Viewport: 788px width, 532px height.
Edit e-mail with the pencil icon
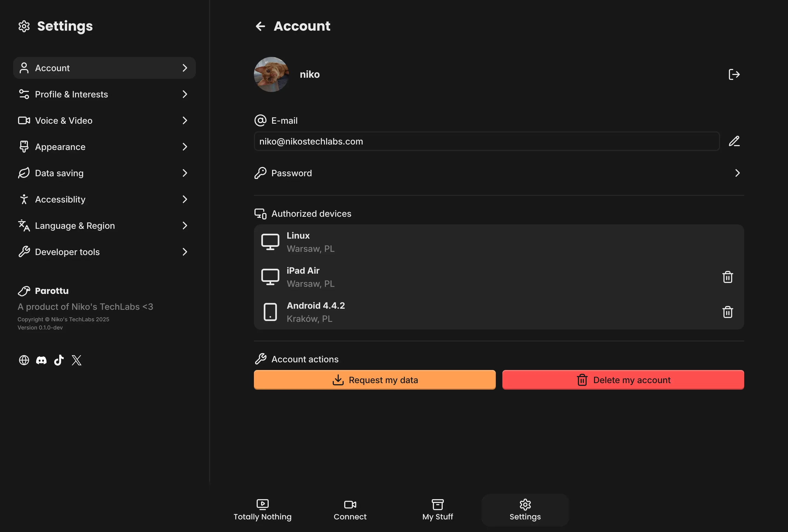[x=734, y=141]
